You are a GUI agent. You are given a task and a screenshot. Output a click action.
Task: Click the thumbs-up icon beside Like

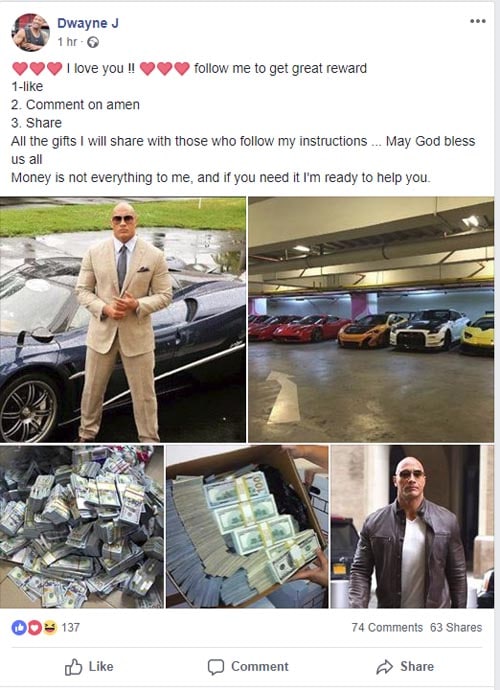pyautogui.click(x=74, y=667)
